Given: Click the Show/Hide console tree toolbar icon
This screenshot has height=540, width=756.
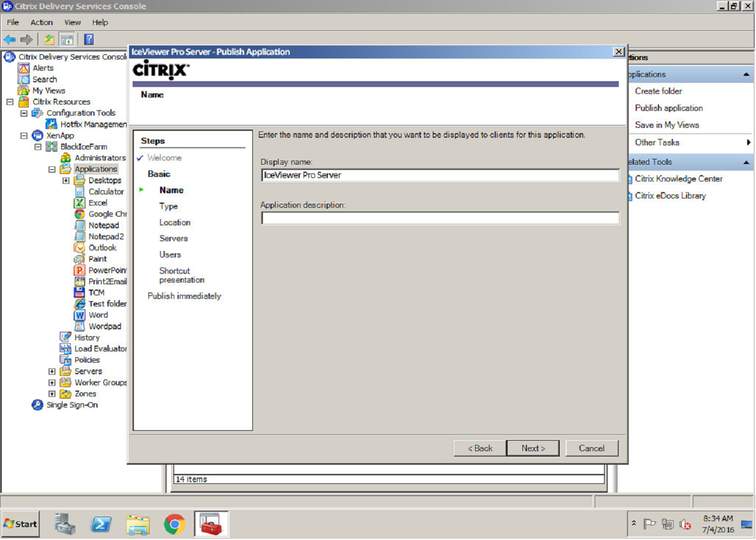Looking at the screenshot, I should (x=67, y=40).
